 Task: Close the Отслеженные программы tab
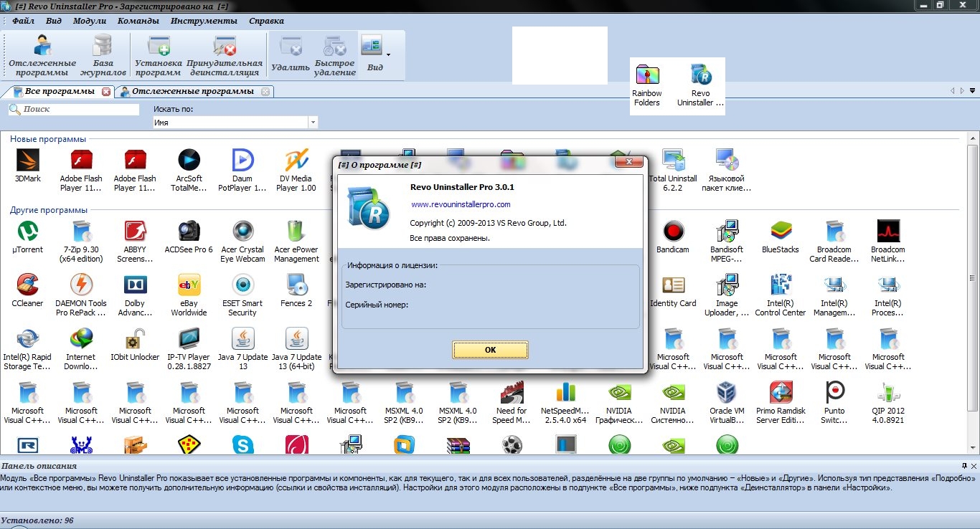[x=265, y=92]
